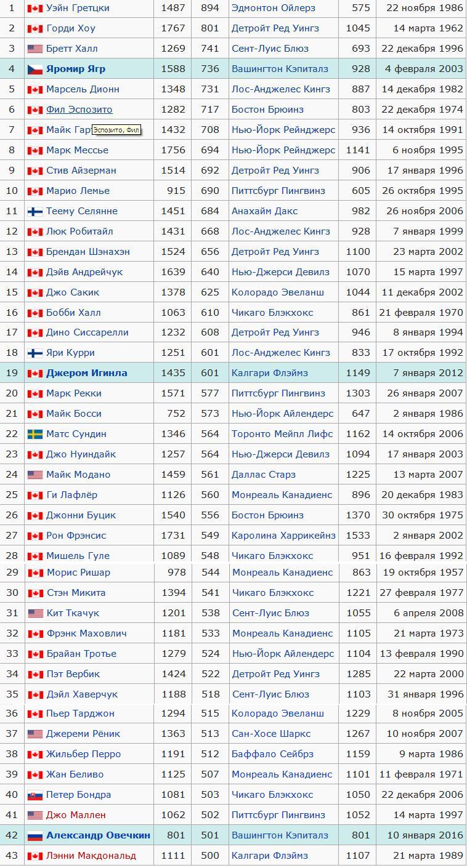
Task: Open the Джо Сакик player link
Action: click(73, 292)
